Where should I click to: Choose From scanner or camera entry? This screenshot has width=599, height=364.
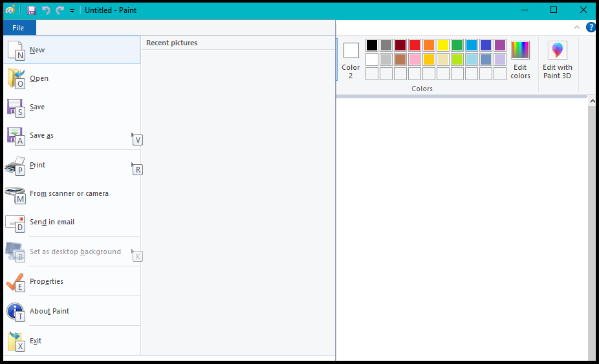[72, 194]
